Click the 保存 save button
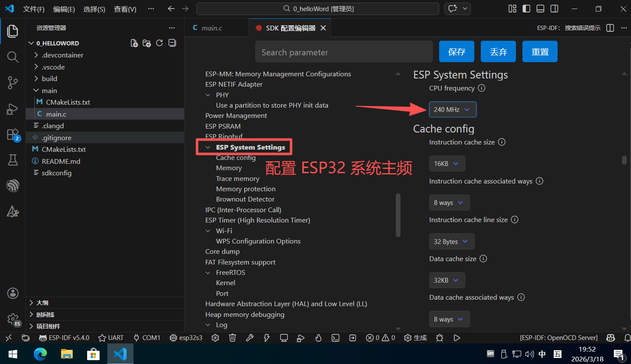Viewport: 631px width, 364px height. (x=457, y=51)
